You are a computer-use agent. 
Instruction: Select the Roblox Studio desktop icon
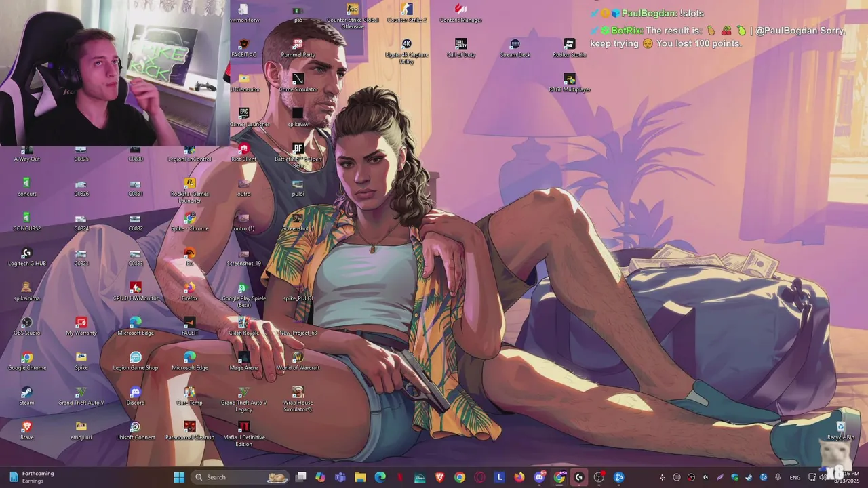(570, 48)
